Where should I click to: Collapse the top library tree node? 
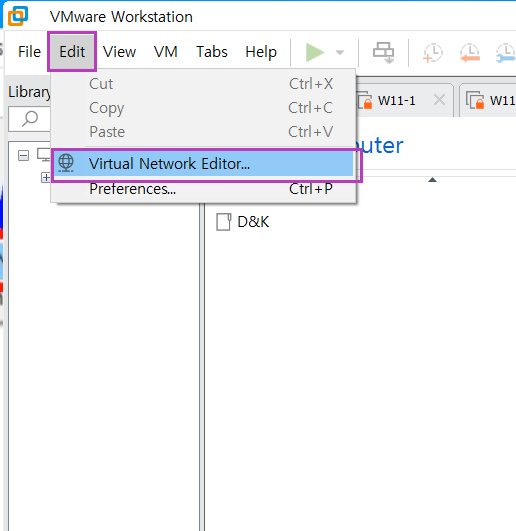tap(23, 156)
